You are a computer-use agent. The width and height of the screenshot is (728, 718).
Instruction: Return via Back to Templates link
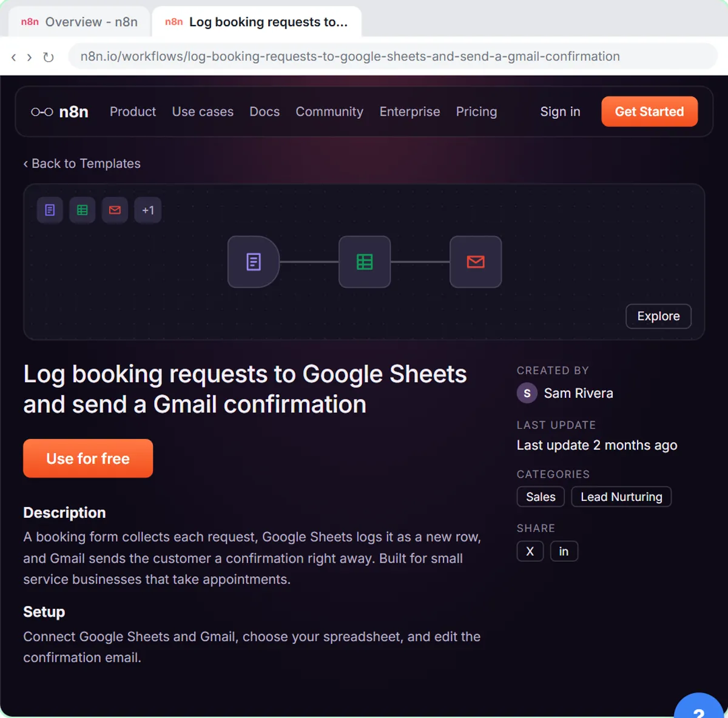[82, 164]
